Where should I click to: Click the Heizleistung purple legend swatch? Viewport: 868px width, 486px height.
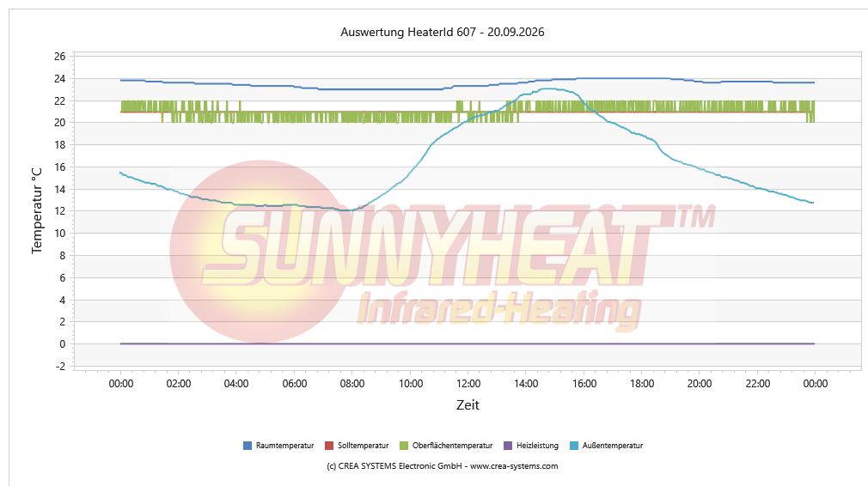tap(508, 446)
